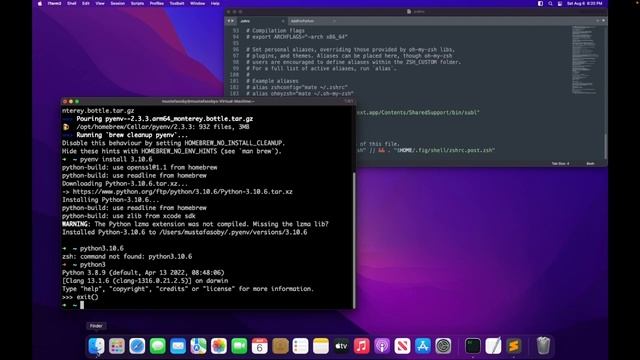
Task: Select the second Sublime Text tab
Action: [313, 21]
